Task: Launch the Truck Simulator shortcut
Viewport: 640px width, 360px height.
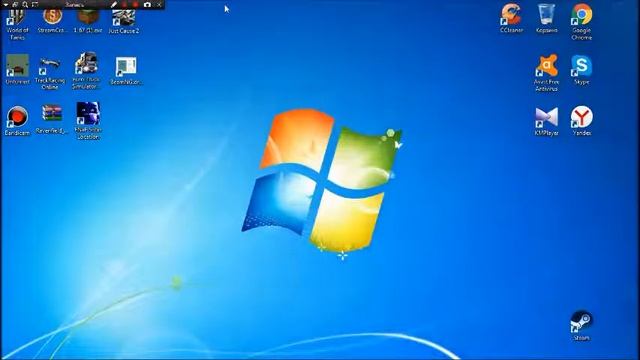Action: pos(86,71)
